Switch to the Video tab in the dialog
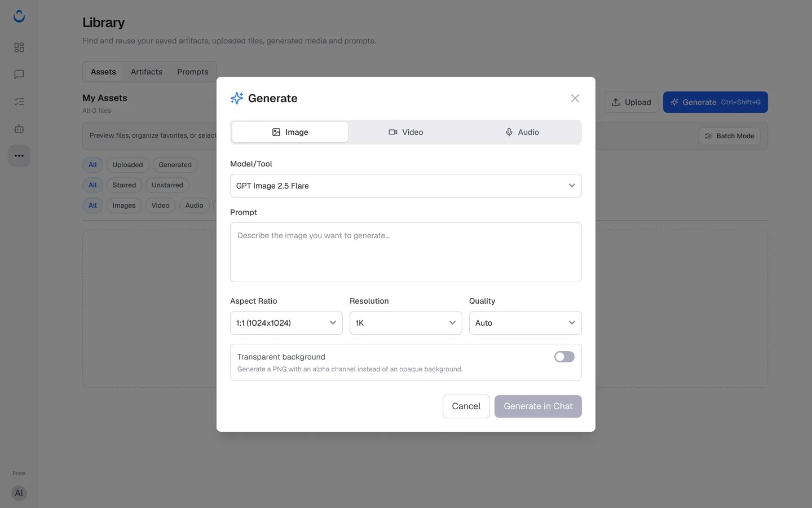This screenshot has height=508, width=812. click(x=406, y=132)
